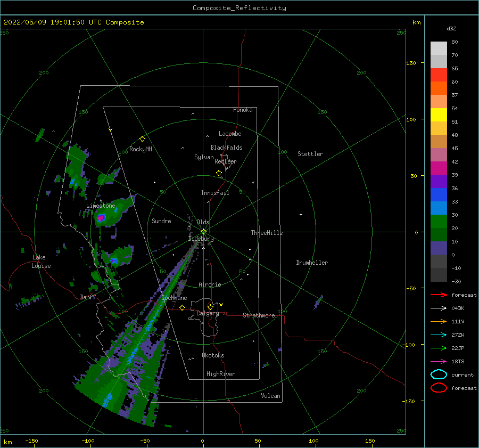479x448 pixels.
Task: Click the RedDeer city label
Action: [x=226, y=161]
